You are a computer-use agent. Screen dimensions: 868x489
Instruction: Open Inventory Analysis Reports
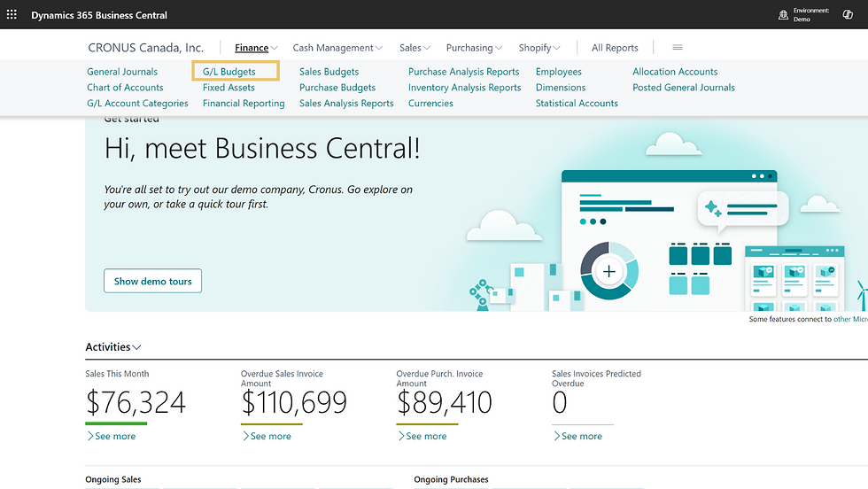coord(464,88)
